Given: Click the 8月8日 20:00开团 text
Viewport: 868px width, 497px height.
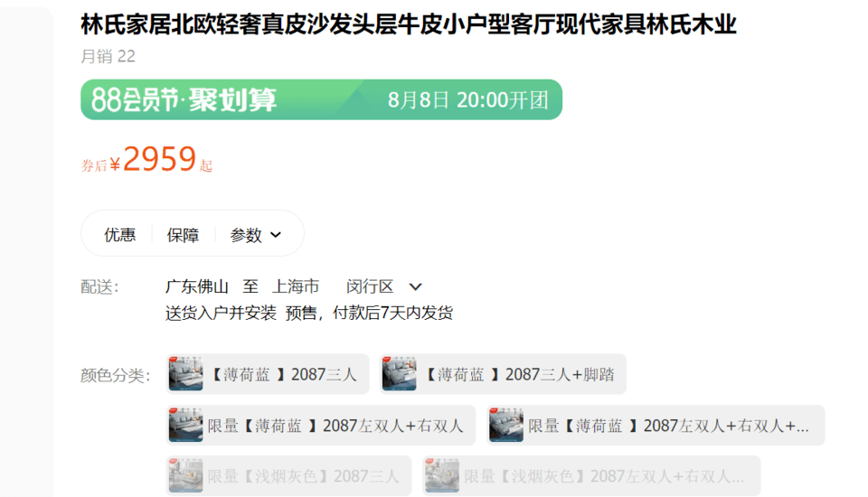Looking at the screenshot, I should click(x=467, y=100).
